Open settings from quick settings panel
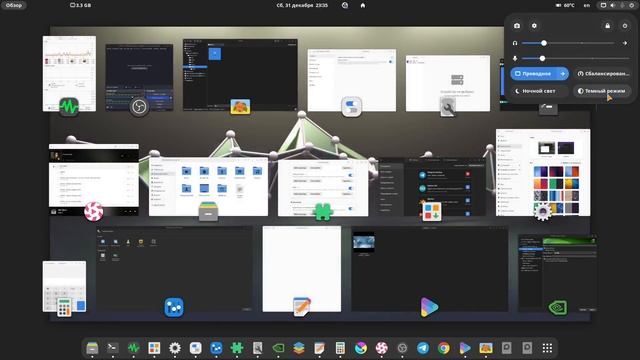The width and height of the screenshot is (640, 360). (x=534, y=26)
